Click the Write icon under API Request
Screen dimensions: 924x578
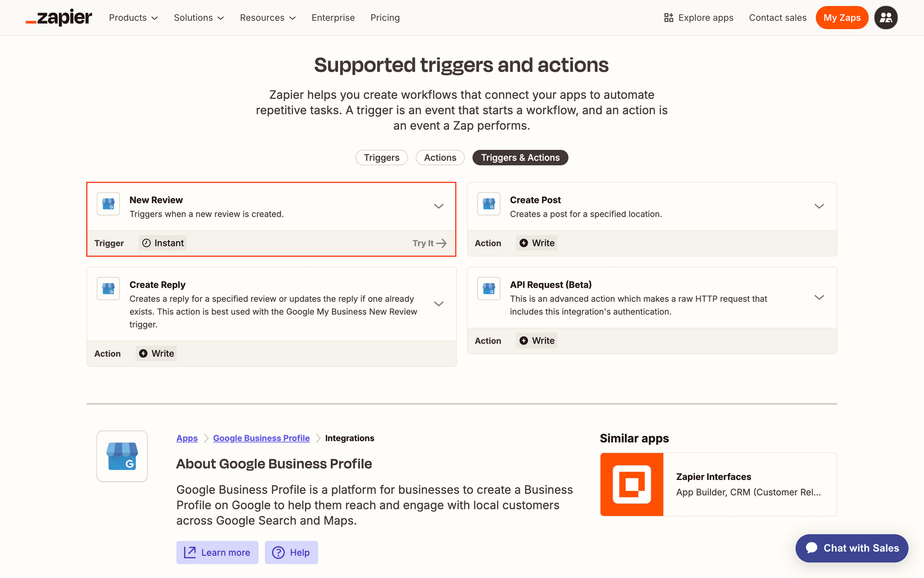pos(523,341)
